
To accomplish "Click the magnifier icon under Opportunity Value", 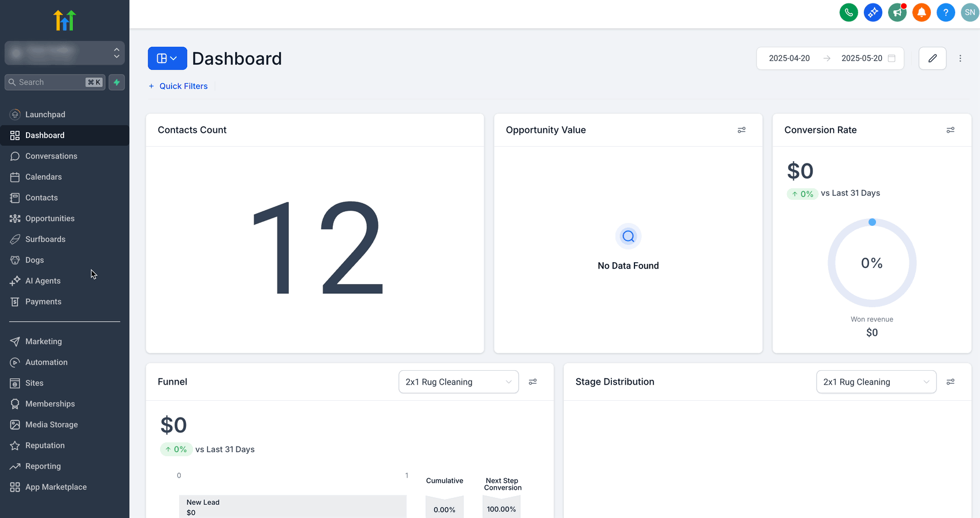I will pos(628,236).
